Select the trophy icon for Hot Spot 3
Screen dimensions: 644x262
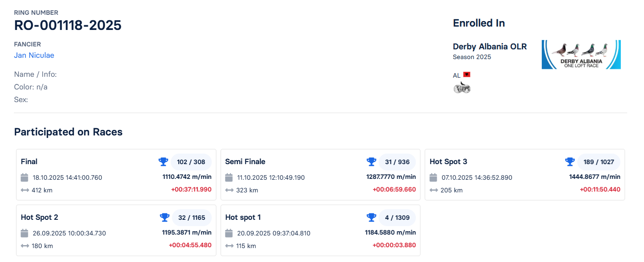click(x=570, y=162)
